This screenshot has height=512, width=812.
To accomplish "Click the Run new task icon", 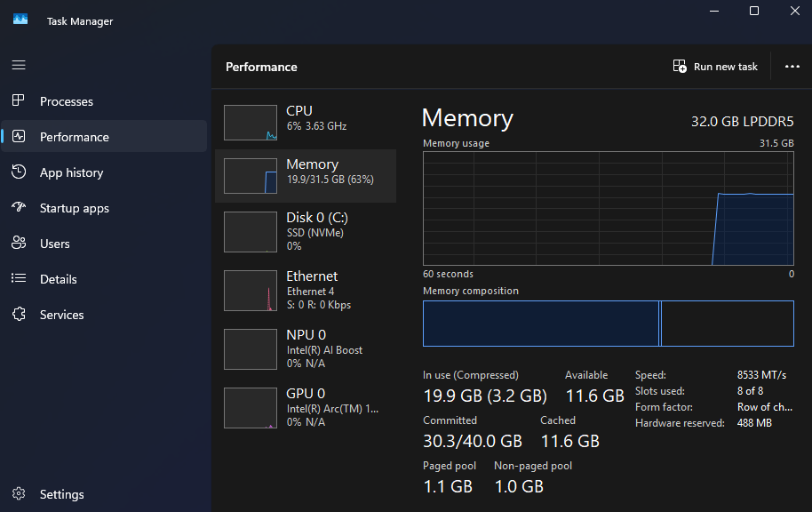I will (x=680, y=67).
